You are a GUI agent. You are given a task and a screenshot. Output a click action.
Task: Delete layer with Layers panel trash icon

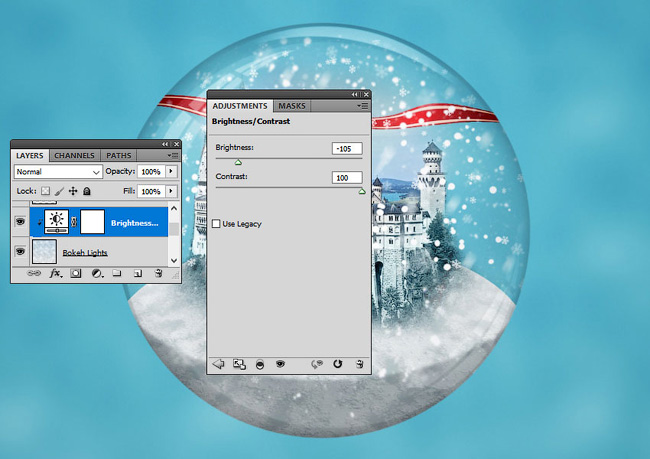click(x=158, y=273)
